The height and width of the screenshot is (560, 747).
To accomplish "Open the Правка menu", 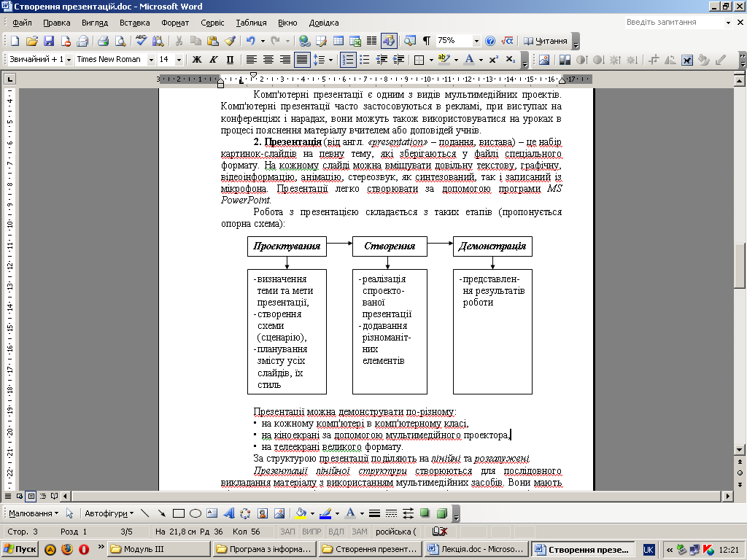I will click(x=57, y=23).
